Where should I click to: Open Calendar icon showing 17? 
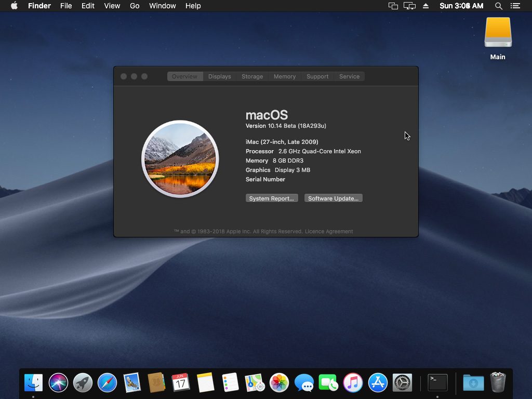pyautogui.click(x=180, y=382)
